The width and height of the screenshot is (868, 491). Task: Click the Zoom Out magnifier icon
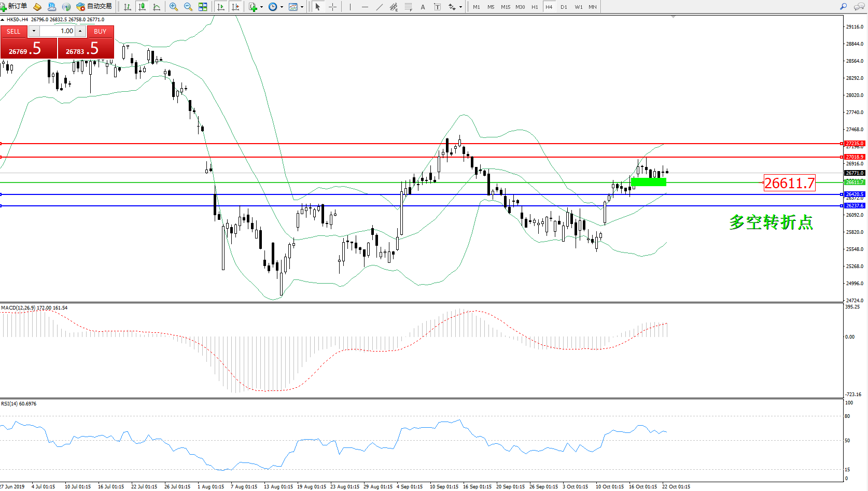188,7
